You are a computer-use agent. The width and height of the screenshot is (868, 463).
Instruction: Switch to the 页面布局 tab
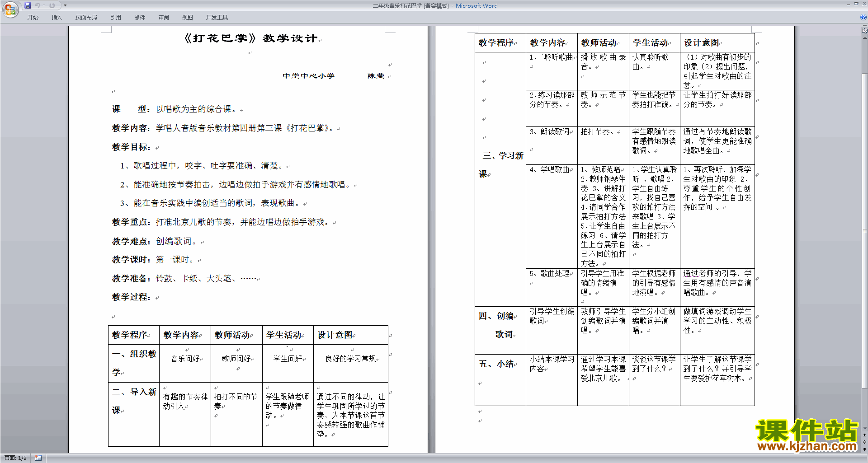[x=86, y=18]
